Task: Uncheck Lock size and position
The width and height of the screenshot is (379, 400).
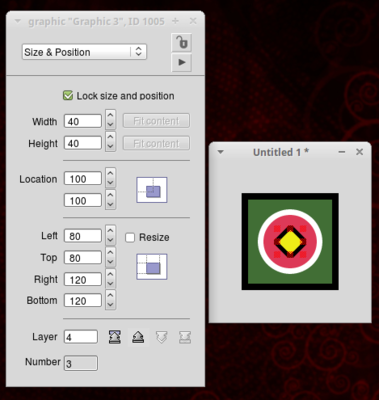Action: (x=68, y=96)
